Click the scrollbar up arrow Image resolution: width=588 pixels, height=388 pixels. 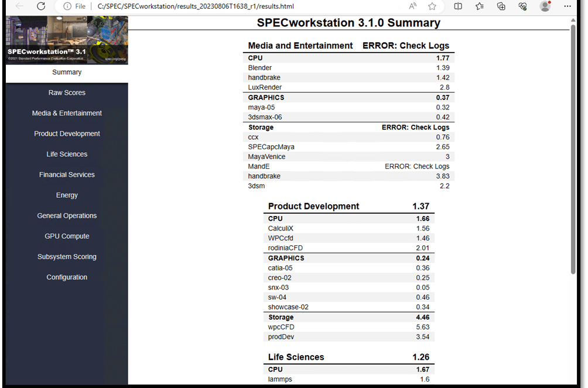pos(573,20)
